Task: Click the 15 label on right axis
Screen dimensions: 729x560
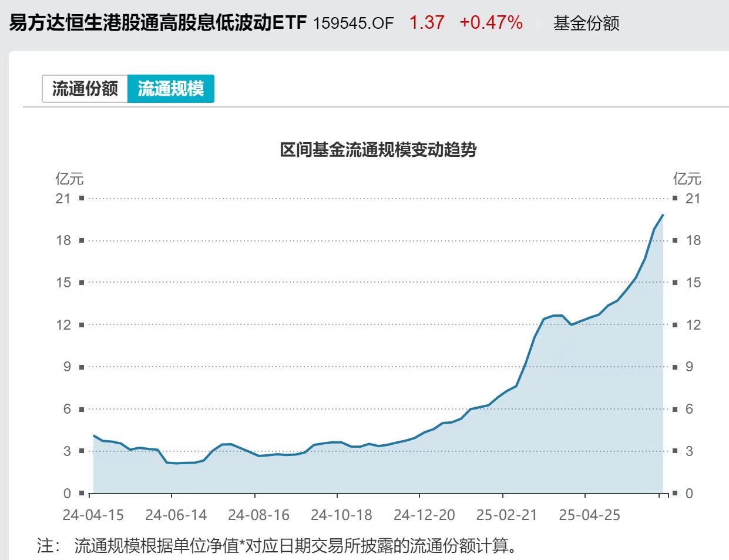Action: (x=693, y=283)
